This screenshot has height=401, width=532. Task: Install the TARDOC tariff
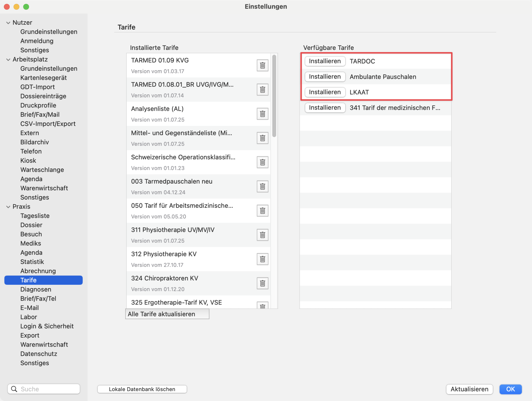(325, 61)
